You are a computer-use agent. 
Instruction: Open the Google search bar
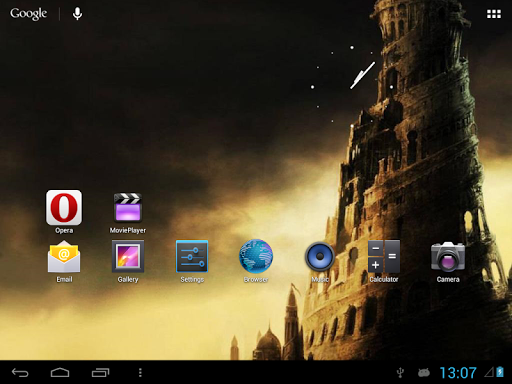(x=29, y=14)
